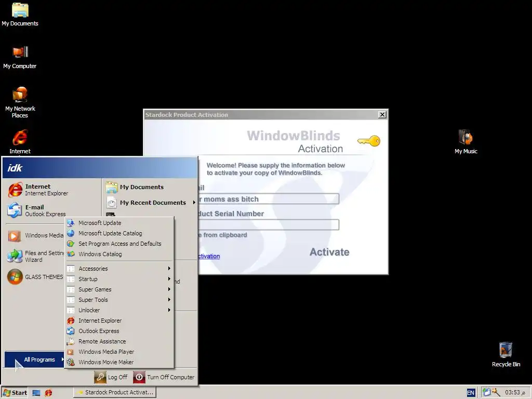Open the My Music desktop icon
The image size is (532, 399).
(465, 142)
